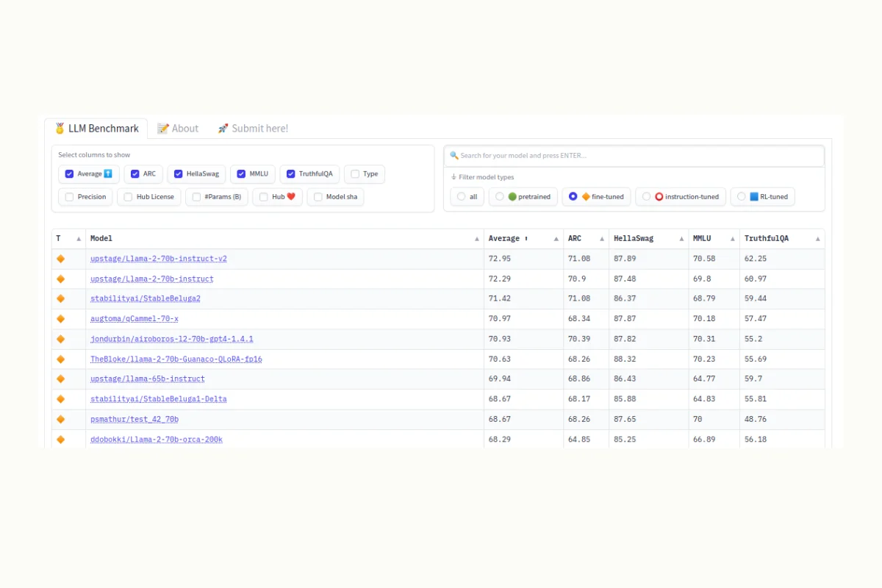Click fine-tuned diamond icon for Guanaco-QLoRA row
Image resolution: width=882 pixels, height=588 pixels.
[x=61, y=359]
